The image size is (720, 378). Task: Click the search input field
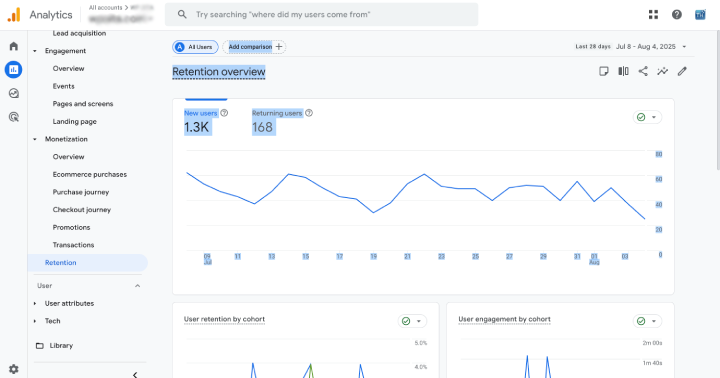(x=321, y=14)
